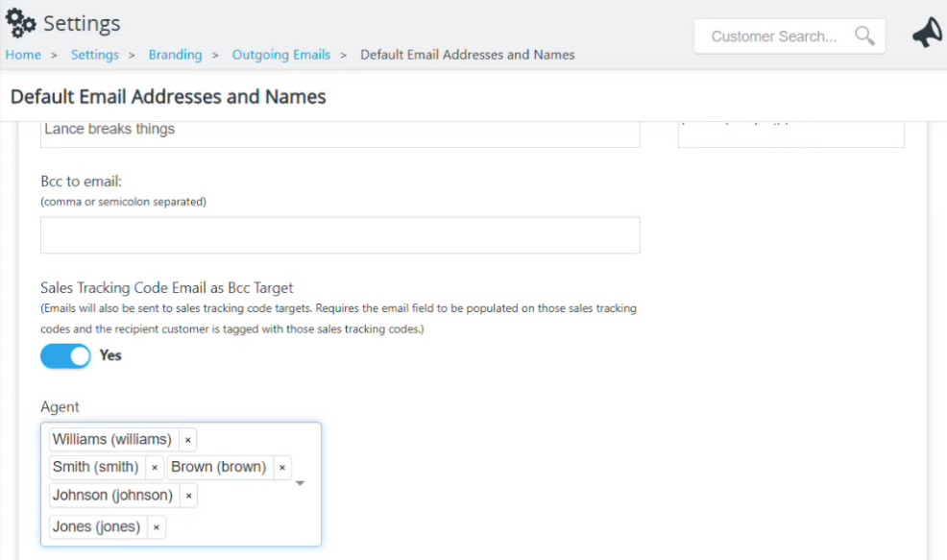Go to Home breadcrumb link
Screen dimensions: 947x560
tap(23, 55)
